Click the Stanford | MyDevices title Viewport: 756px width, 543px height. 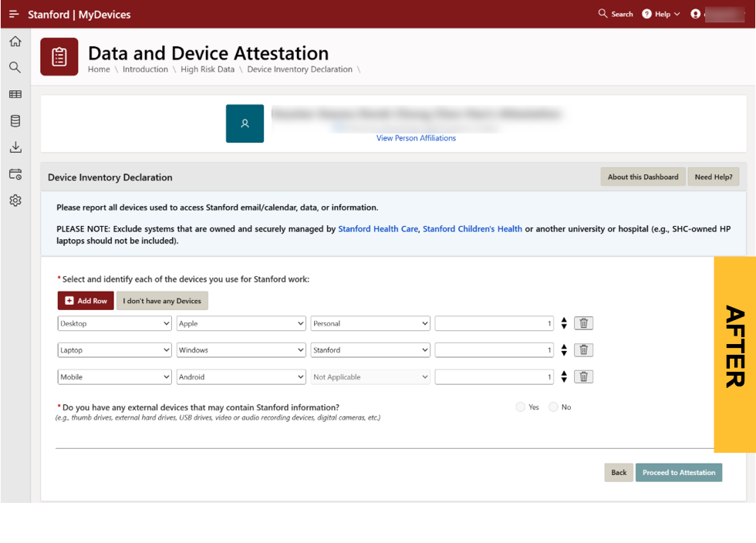[x=79, y=15]
